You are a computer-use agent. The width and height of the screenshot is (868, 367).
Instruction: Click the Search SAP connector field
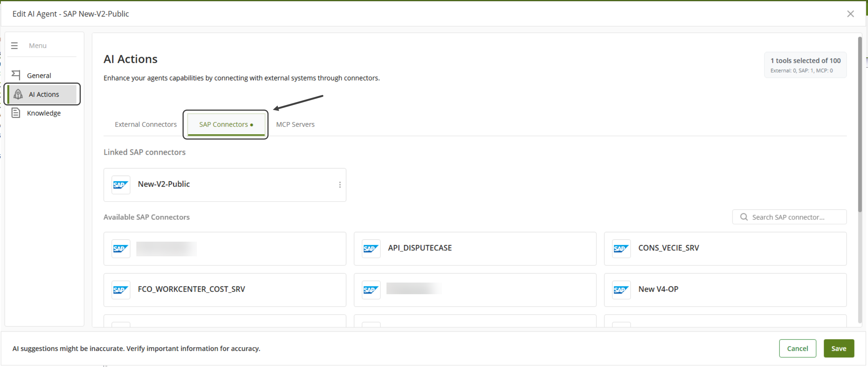click(793, 217)
